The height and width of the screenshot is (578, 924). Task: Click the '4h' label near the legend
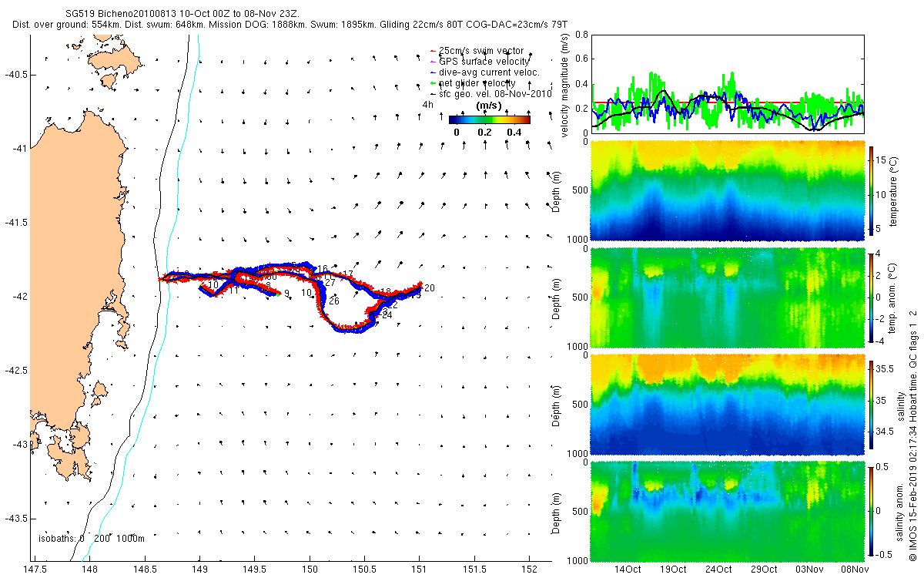click(x=427, y=105)
